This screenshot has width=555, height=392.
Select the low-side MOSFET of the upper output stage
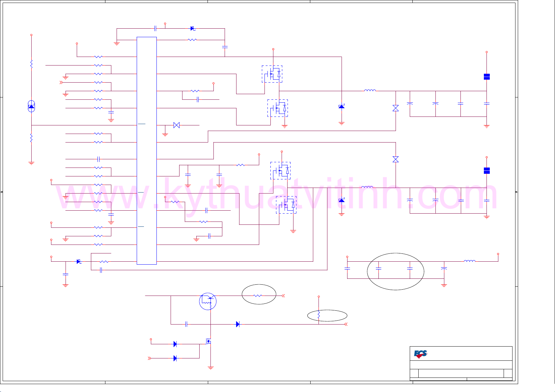tap(278, 108)
